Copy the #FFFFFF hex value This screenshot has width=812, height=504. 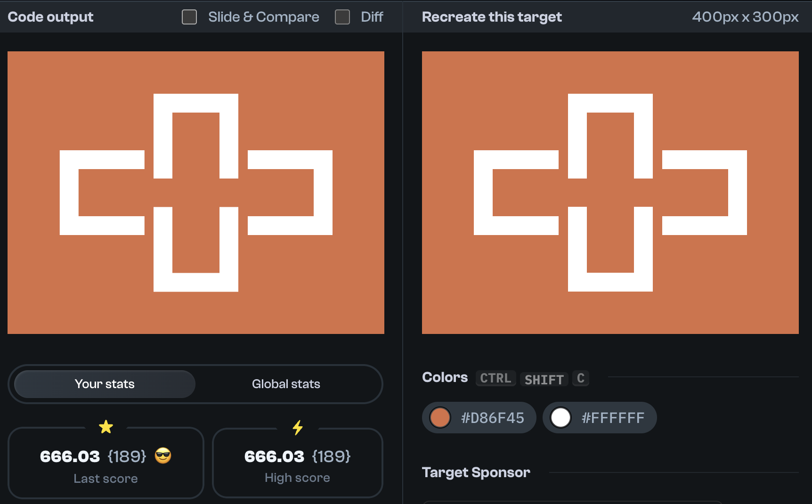[x=612, y=417]
